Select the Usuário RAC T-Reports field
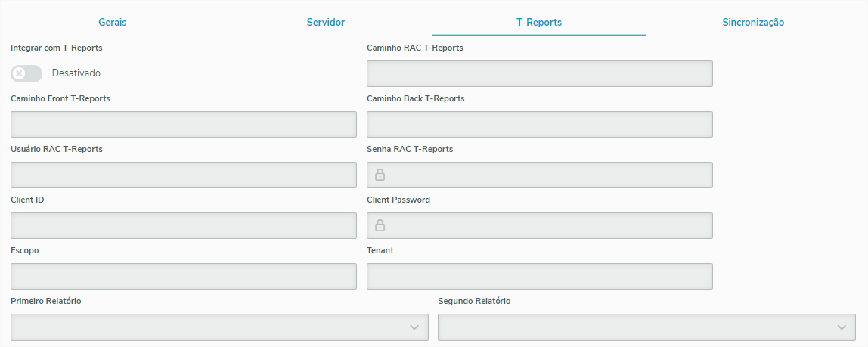This screenshot has height=347, width=868. (184, 175)
